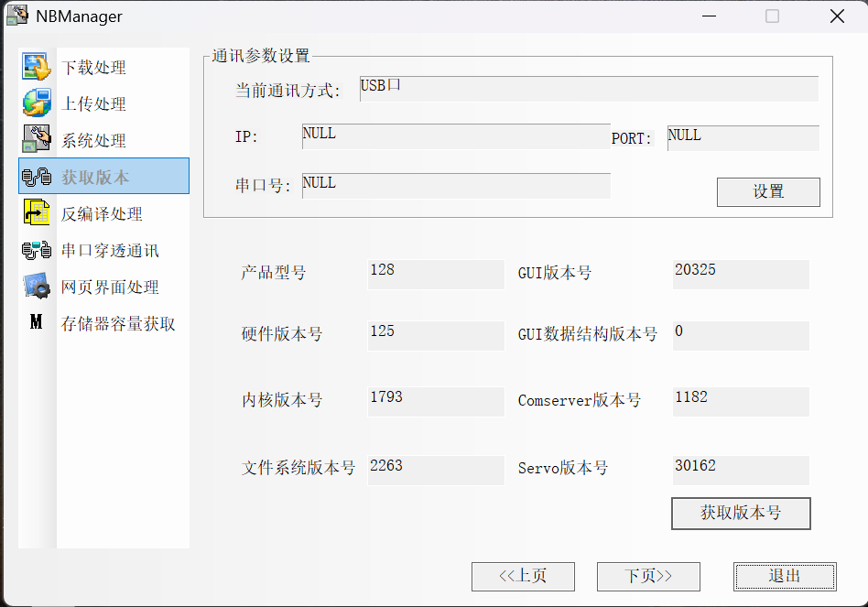Click the 存储器容量获取 M icon
Image resolution: width=868 pixels, height=607 pixels.
[37, 323]
